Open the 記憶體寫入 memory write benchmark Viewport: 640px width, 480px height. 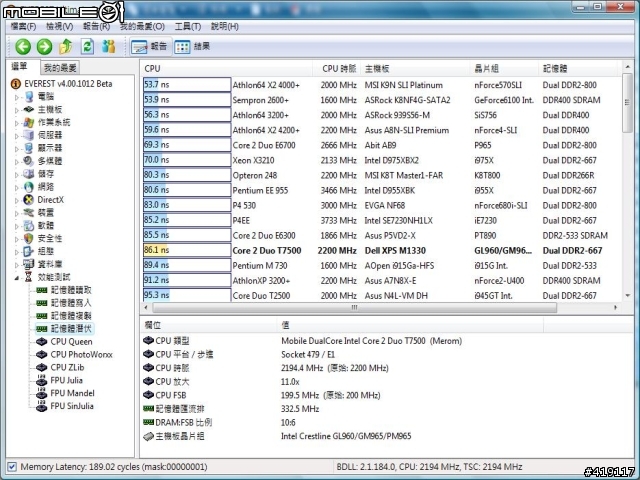pyautogui.click(x=71, y=303)
